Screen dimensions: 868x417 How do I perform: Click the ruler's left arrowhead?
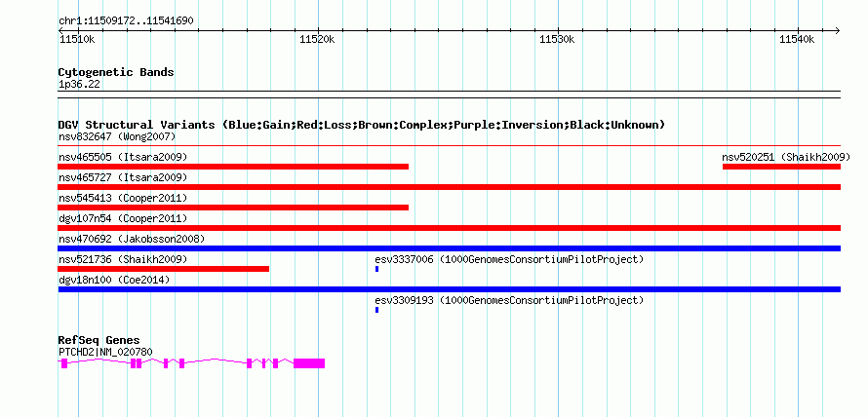tap(61, 30)
